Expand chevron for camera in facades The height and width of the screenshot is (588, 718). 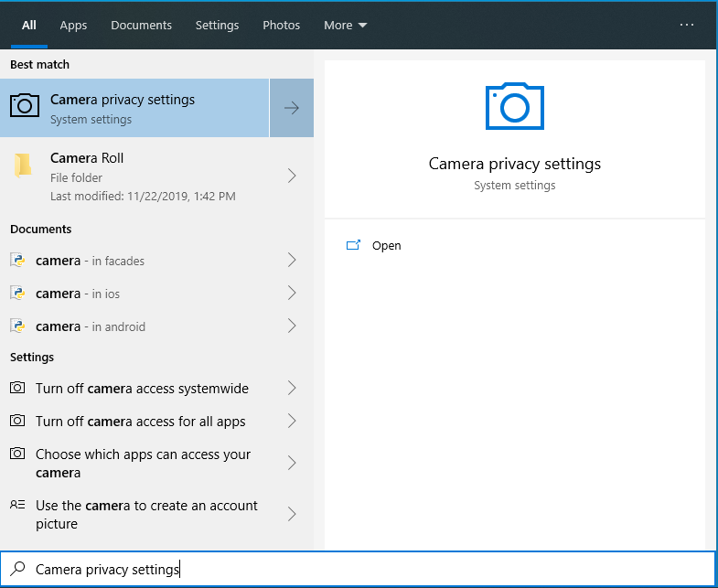(292, 260)
